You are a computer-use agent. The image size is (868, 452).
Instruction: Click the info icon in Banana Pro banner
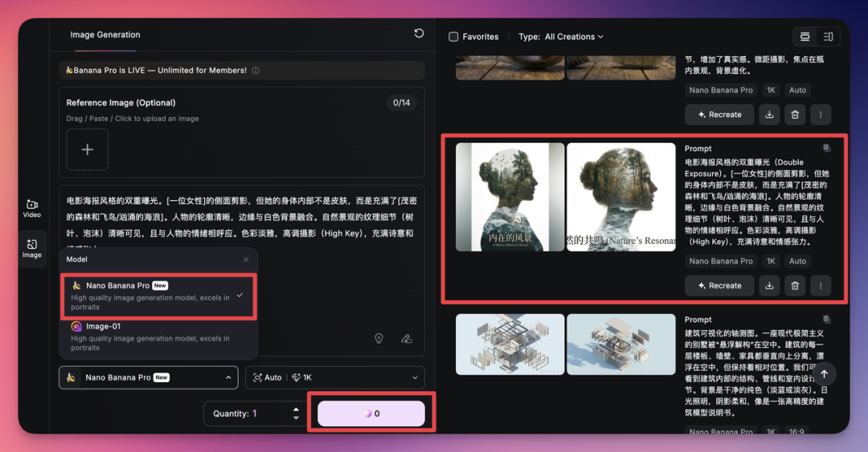(256, 71)
